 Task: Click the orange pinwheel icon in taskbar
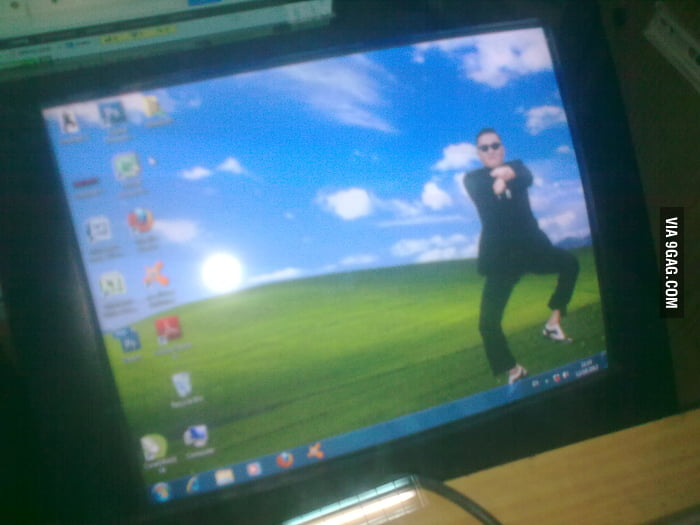pyautogui.click(x=315, y=451)
